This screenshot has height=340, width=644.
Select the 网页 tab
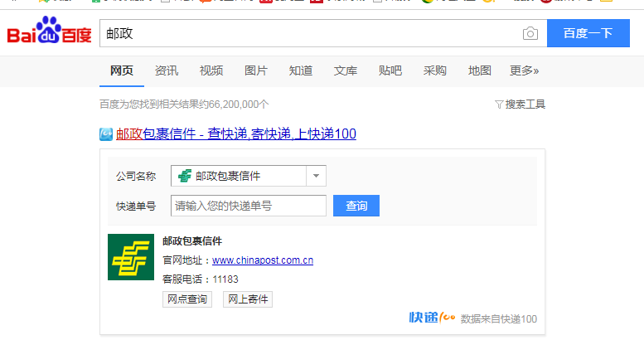122,70
